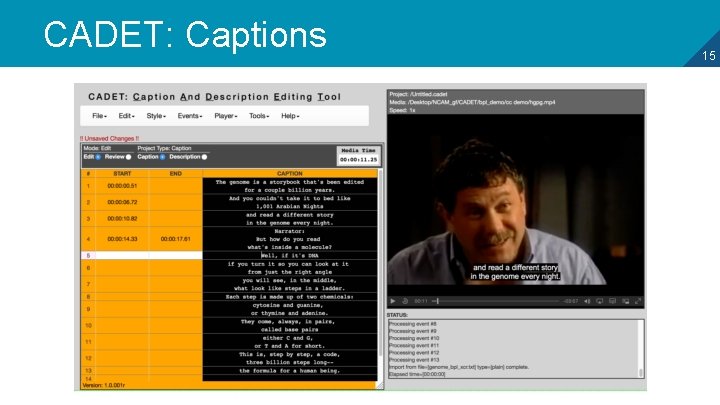Viewport: 720px width, 405px height.
Task: Click status line 'Processing event #13'
Action: point(414,360)
